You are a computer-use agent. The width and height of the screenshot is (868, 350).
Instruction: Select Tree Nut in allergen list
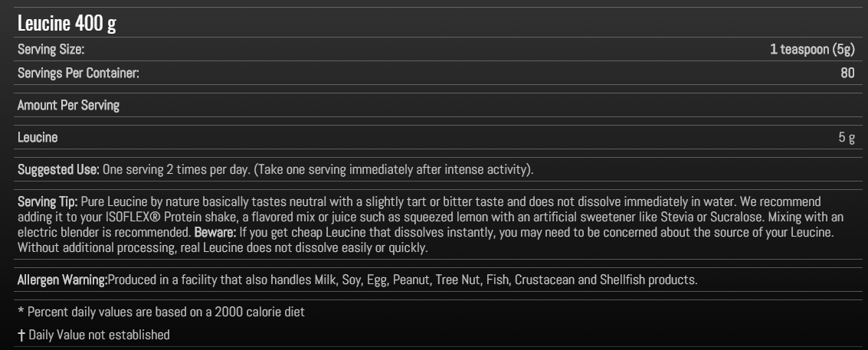(x=458, y=280)
